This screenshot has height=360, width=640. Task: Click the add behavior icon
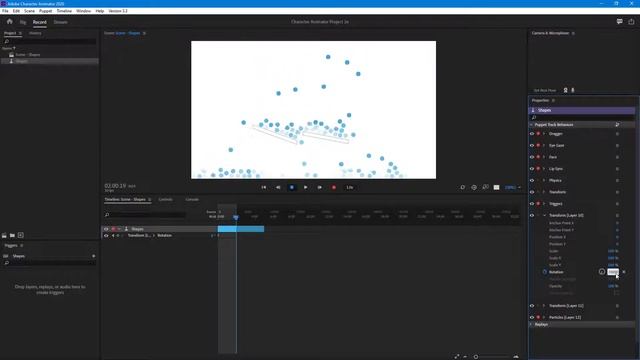coord(617,124)
